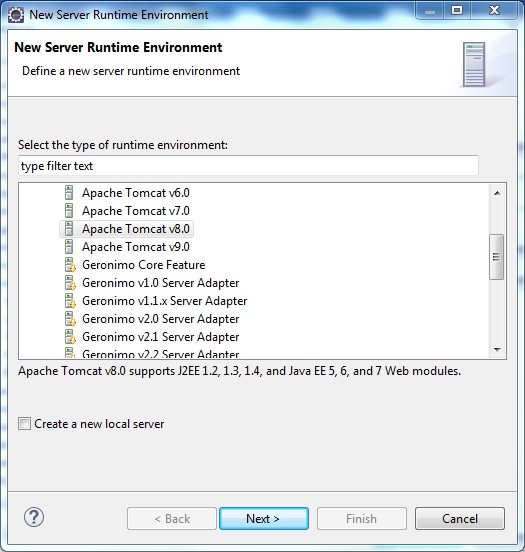Select Apache Tomcat v6.0 runtime
The height and width of the screenshot is (552, 525).
136,193
